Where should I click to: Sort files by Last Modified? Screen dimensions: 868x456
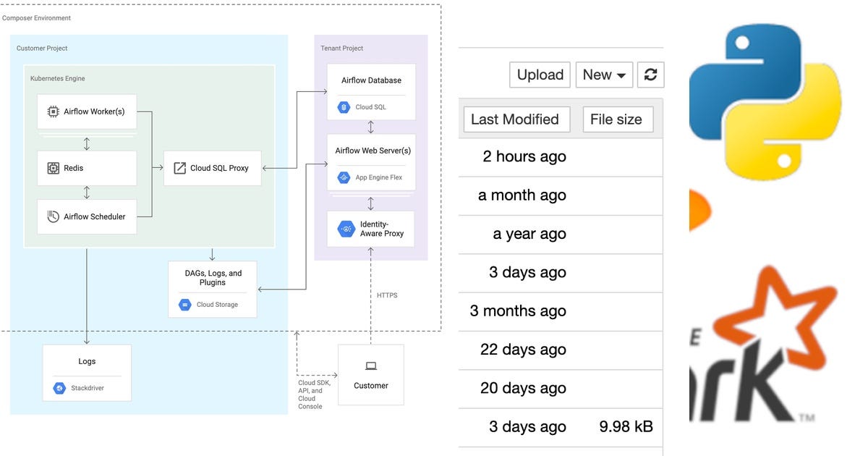click(516, 119)
